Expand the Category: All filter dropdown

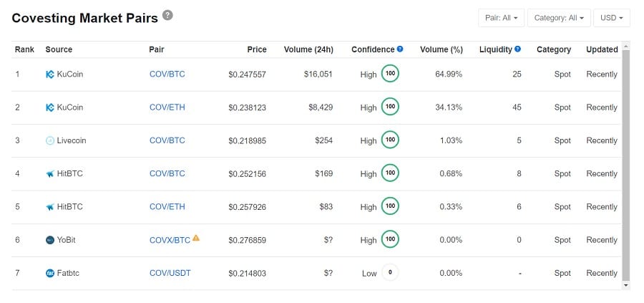click(560, 18)
